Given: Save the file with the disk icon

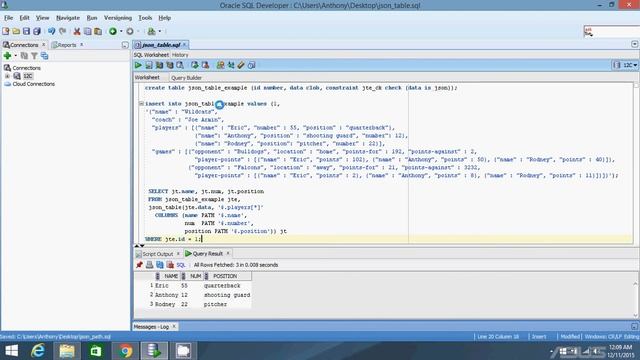Looking at the screenshot, I should tap(27, 31).
